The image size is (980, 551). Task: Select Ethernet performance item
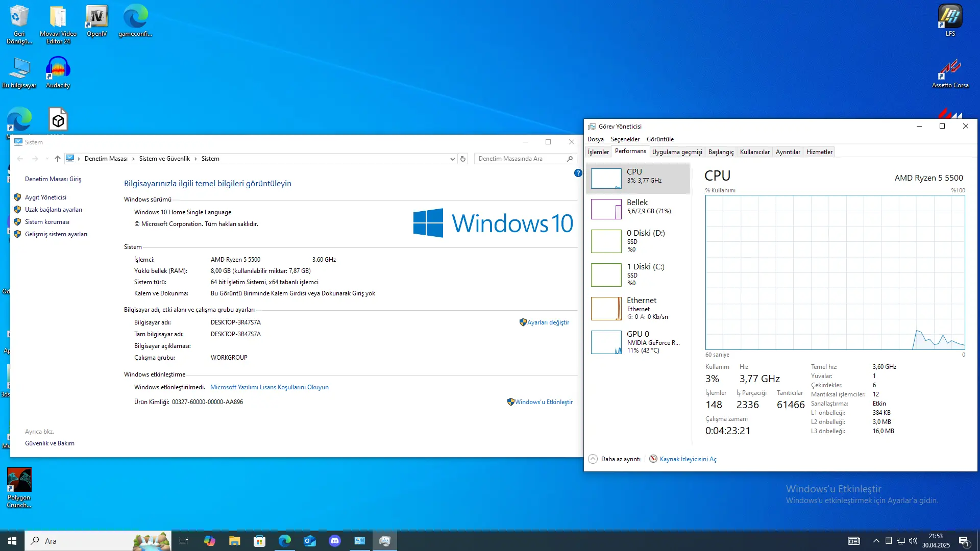point(638,308)
